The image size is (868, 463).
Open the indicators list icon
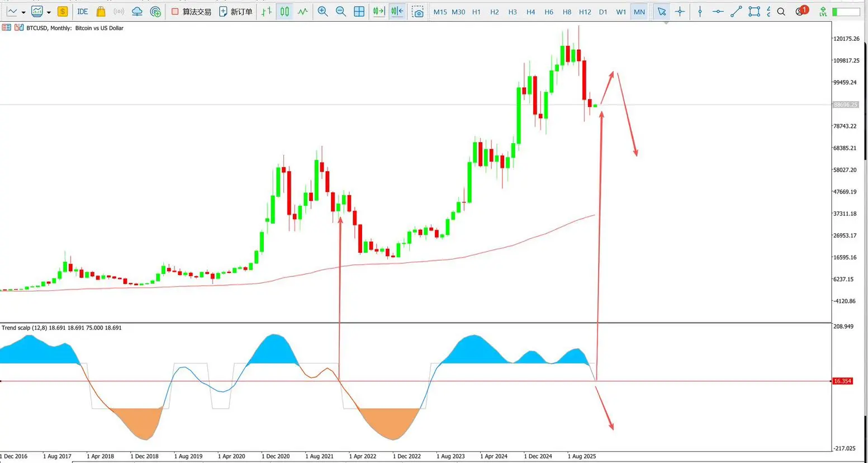click(37, 11)
